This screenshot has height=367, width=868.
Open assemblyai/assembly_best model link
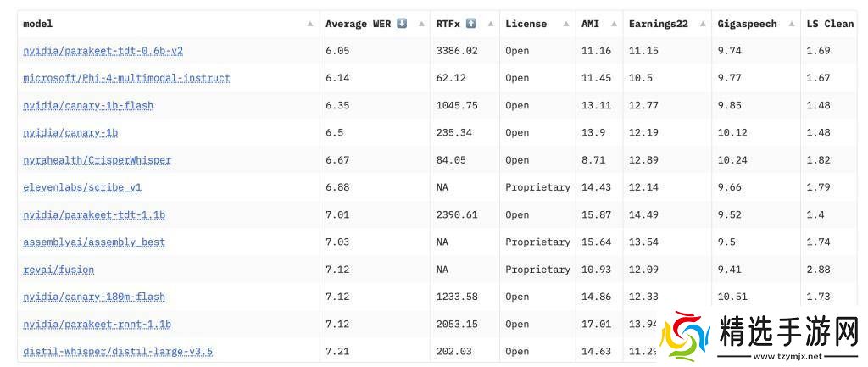(x=94, y=242)
